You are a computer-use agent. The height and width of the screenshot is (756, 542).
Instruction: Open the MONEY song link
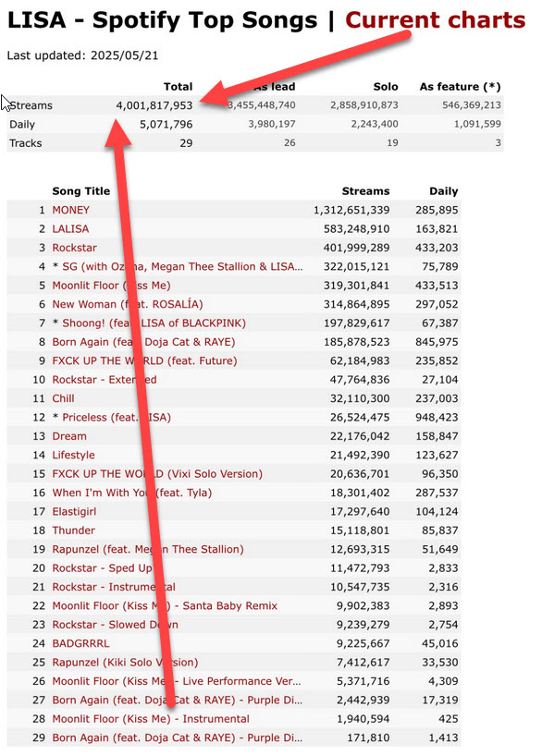(x=71, y=210)
